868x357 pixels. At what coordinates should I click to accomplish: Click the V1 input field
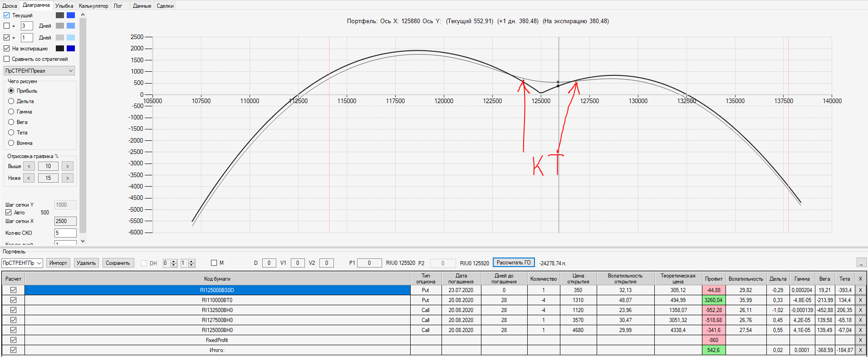[298, 263]
